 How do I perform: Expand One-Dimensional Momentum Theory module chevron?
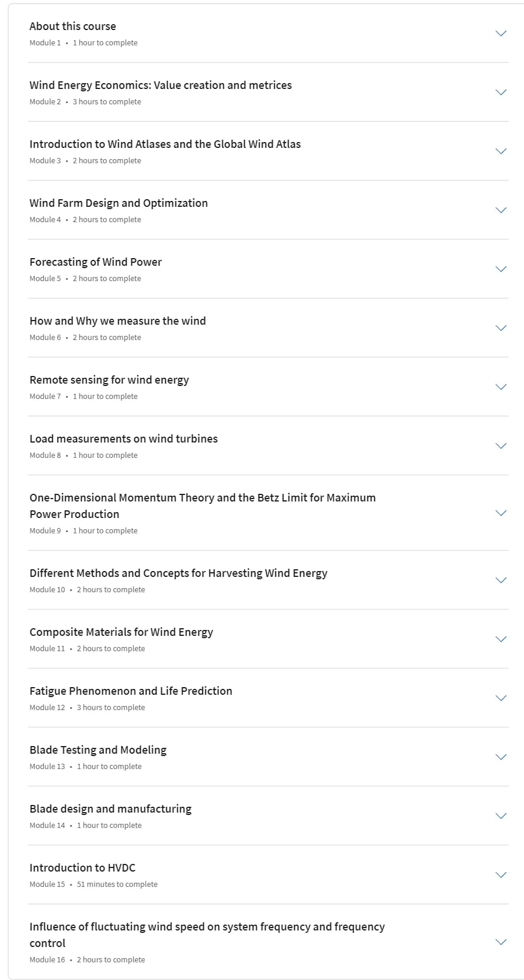(501, 513)
